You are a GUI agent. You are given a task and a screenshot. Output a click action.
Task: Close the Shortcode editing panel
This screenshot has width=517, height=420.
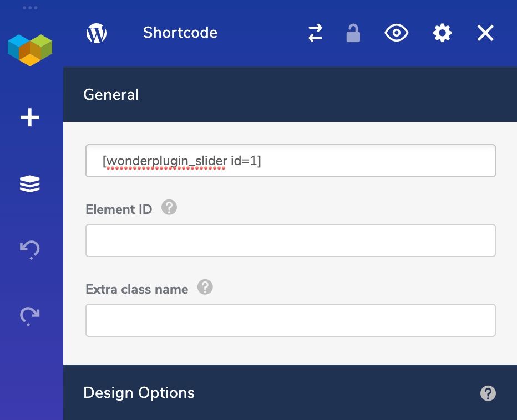coord(485,33)
